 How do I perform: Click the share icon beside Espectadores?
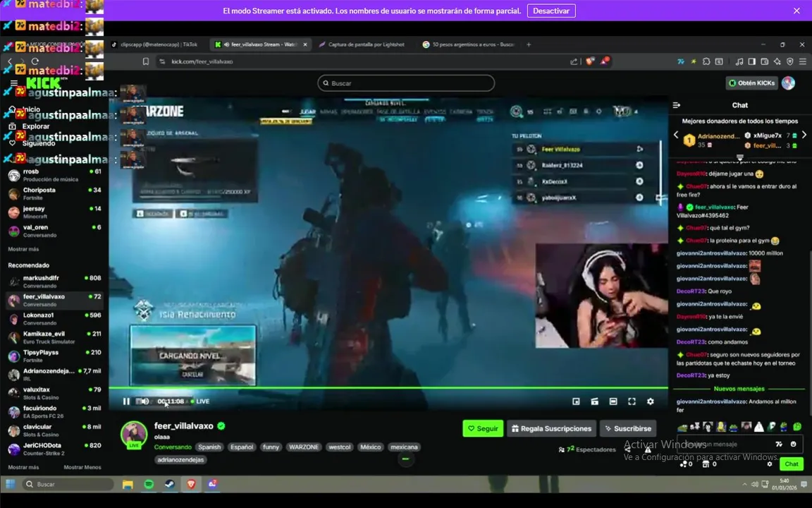pos(627,449)
